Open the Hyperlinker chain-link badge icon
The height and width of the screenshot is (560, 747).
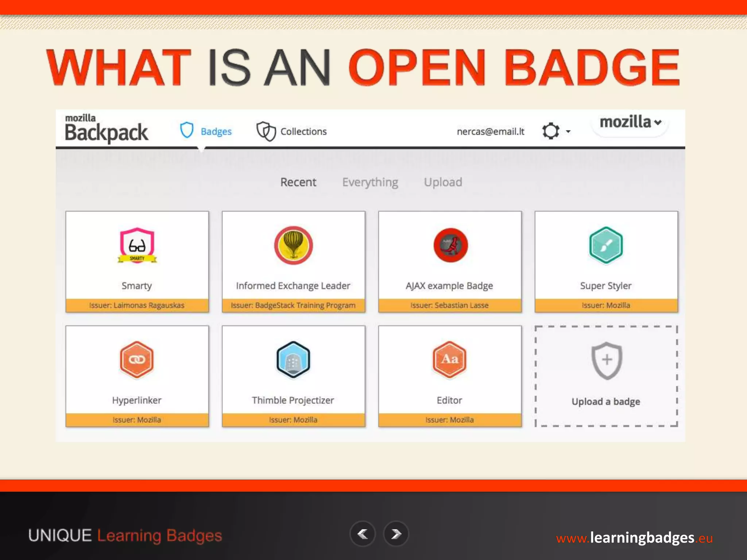pos(137,359)
